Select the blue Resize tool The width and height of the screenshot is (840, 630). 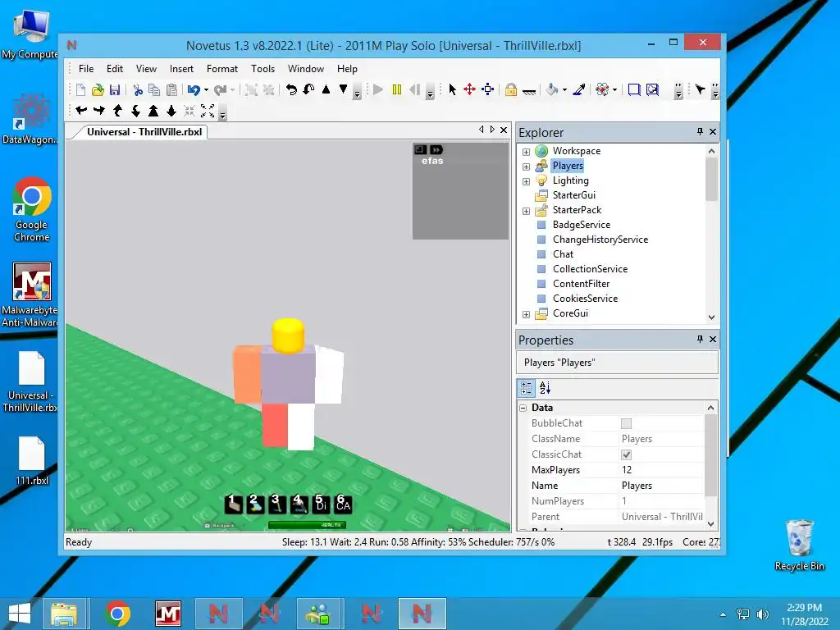click(487, 90)
